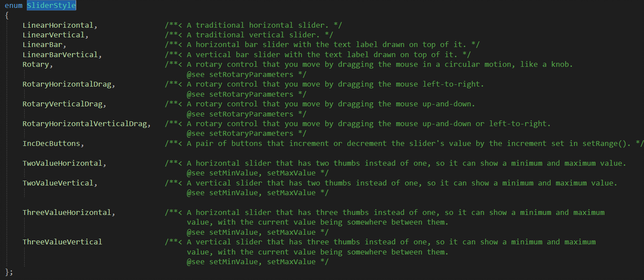Click the closing brace with semicolon

tap(8, 271)
